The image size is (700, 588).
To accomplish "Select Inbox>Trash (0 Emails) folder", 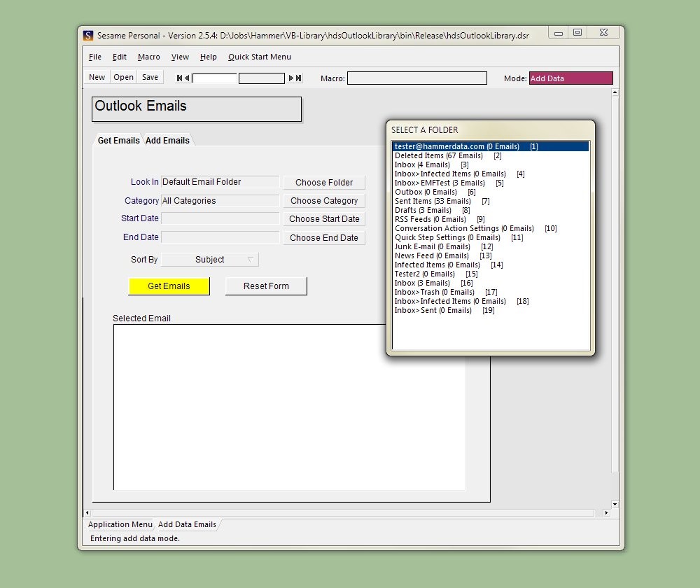I will [490, 292].
